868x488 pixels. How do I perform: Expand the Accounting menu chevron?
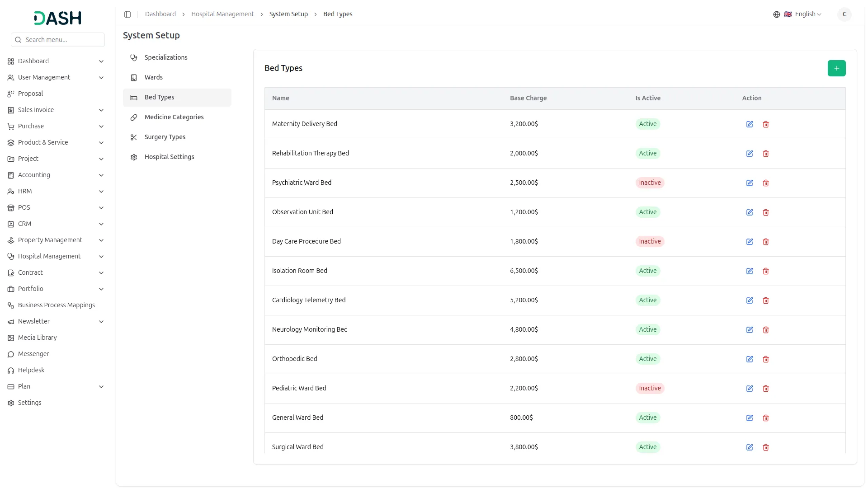tap(101, 175)
